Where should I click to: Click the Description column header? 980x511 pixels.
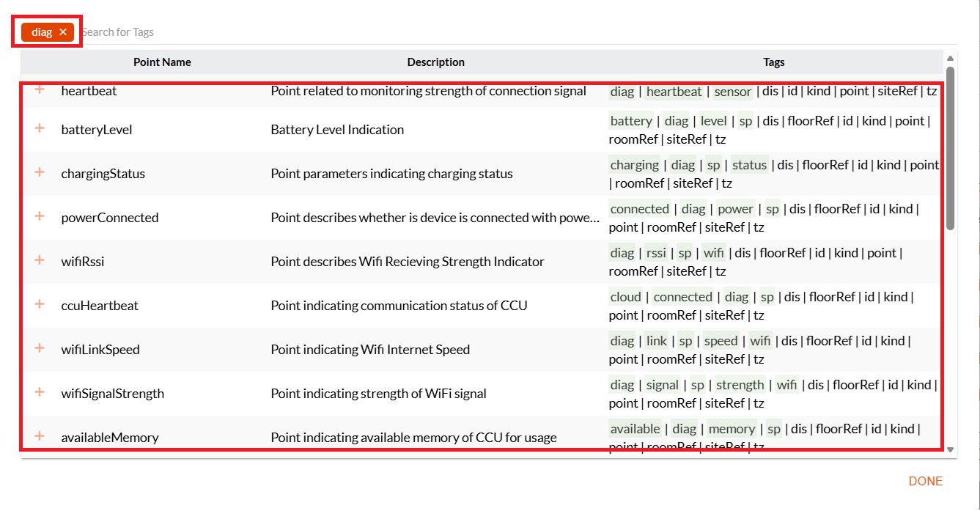(436, 62)
